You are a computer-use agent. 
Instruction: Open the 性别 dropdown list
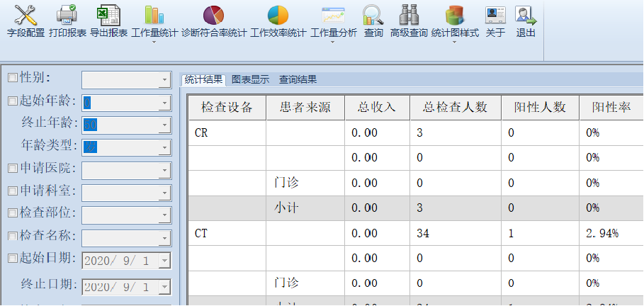(164, 80)
